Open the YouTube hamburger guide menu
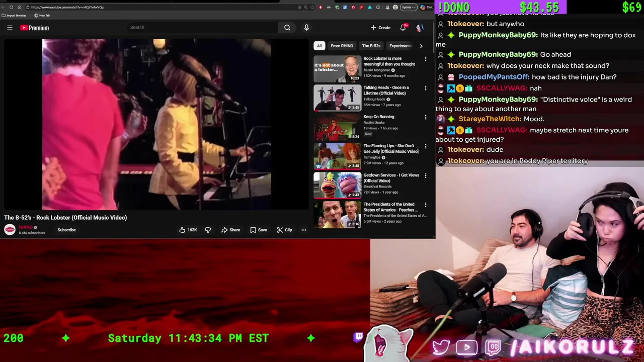The image size is (644, 362). pyautogui.click(x=10, y=28)
